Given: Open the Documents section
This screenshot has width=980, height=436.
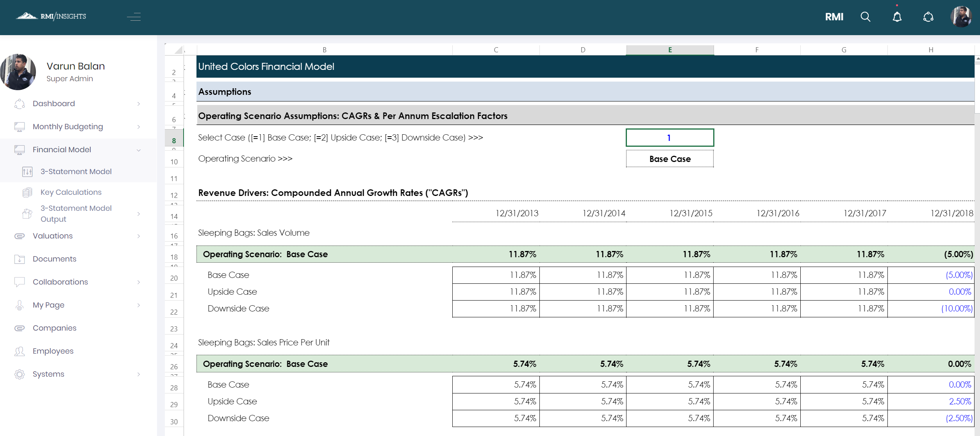Looking at the screenshot, I should [x=54, y=259].
